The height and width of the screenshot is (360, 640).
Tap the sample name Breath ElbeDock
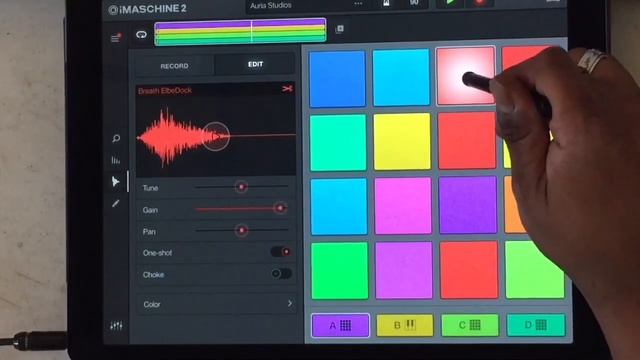(x=165, y=91)
